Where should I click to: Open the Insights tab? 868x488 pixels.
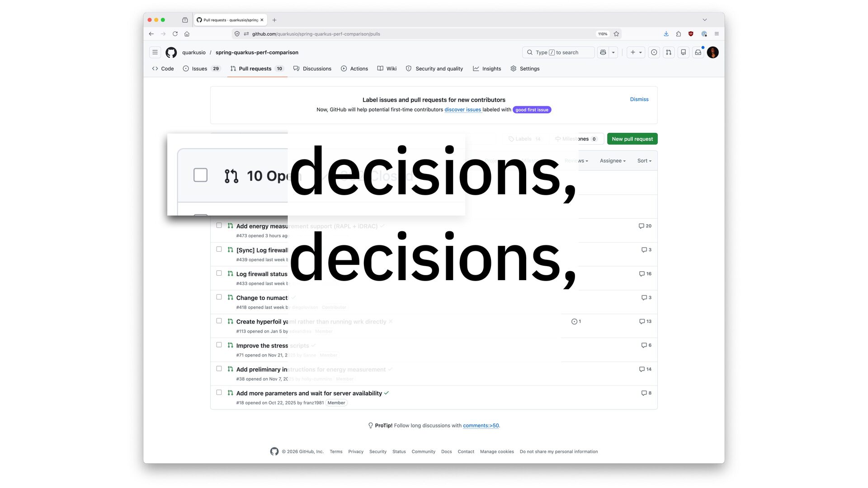[491, 69]
